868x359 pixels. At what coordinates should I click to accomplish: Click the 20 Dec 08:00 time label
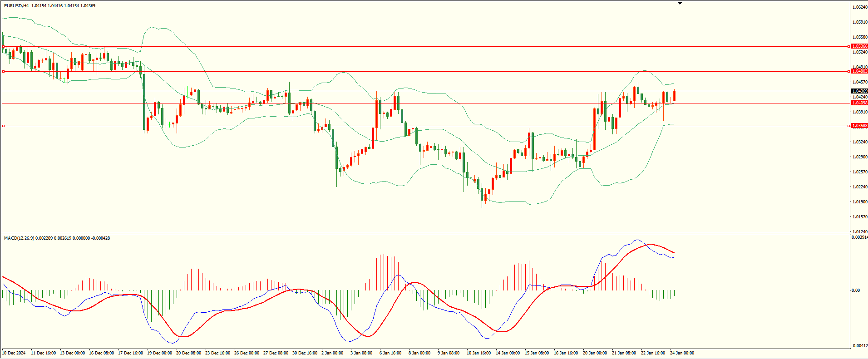tap(188, 353)
